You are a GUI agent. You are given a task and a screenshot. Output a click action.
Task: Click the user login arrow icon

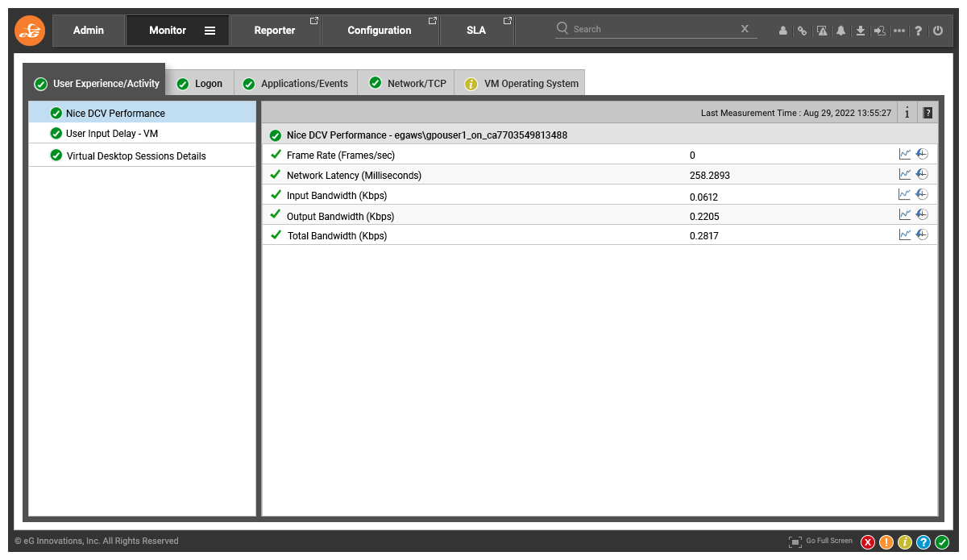click(879, 31)
